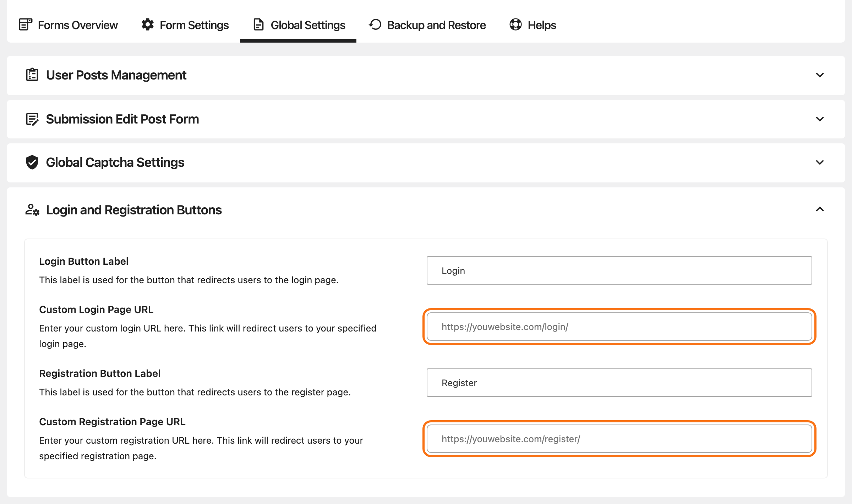Focus the Registration Button Label field

[x=619, y=383]
